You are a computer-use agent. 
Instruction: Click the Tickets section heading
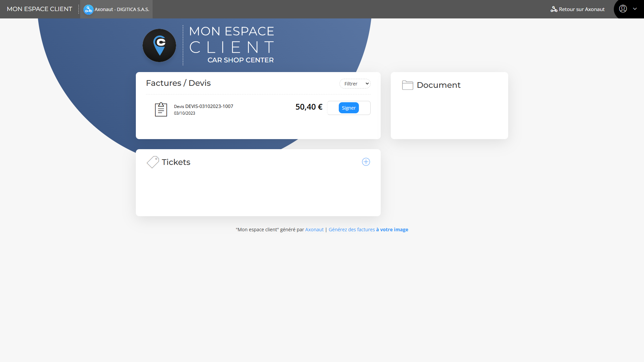(x=176, y=162)
